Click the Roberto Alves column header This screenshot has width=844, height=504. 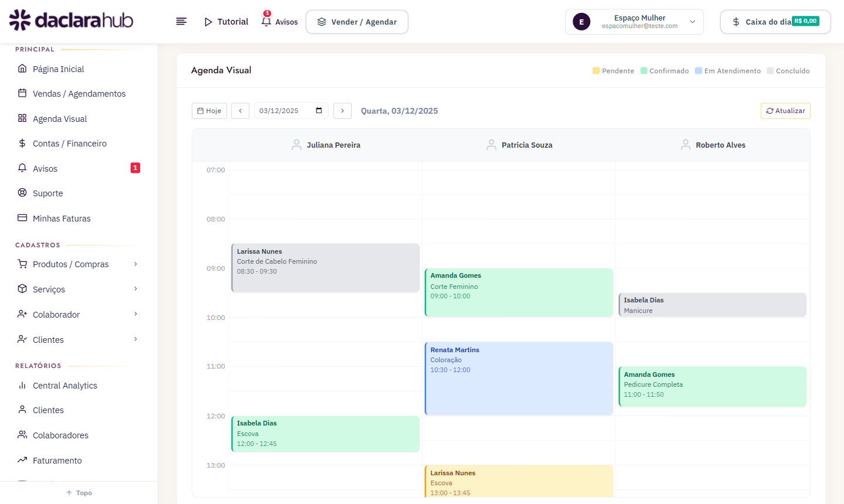point(713,145)
